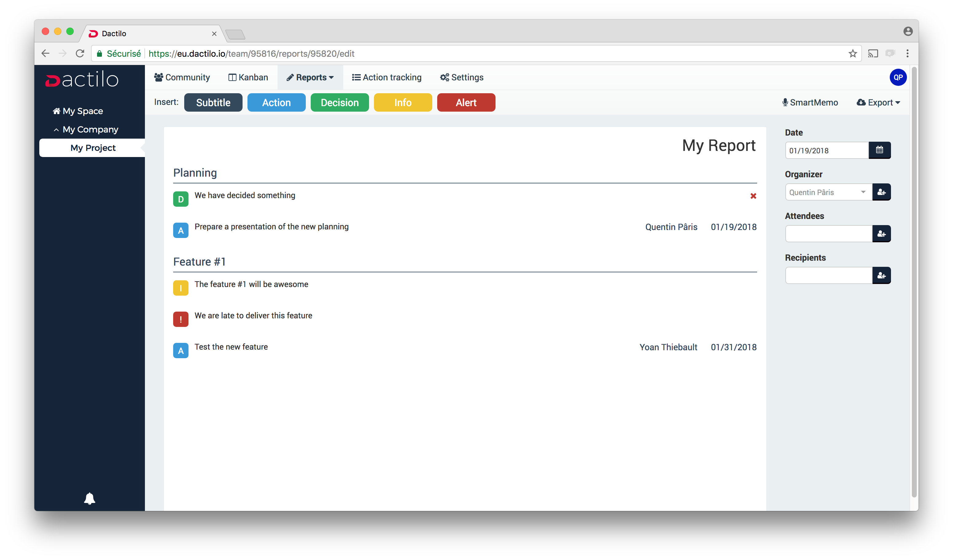Collapse the My Company tree item
This screenshot has height=560, width=953.
pos(56,130)
